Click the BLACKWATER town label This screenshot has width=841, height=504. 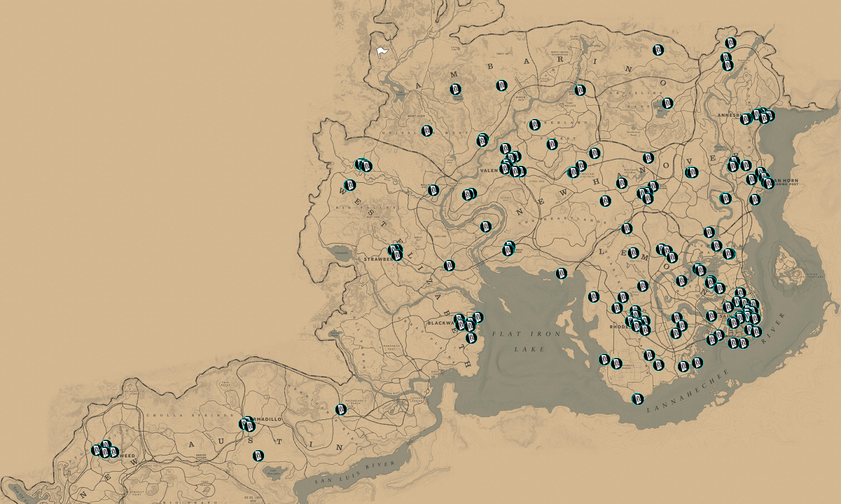[442, 323]
